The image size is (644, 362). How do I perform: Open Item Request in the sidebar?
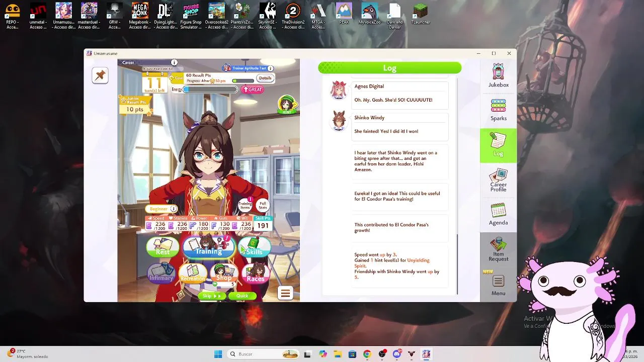coord(498,249)
